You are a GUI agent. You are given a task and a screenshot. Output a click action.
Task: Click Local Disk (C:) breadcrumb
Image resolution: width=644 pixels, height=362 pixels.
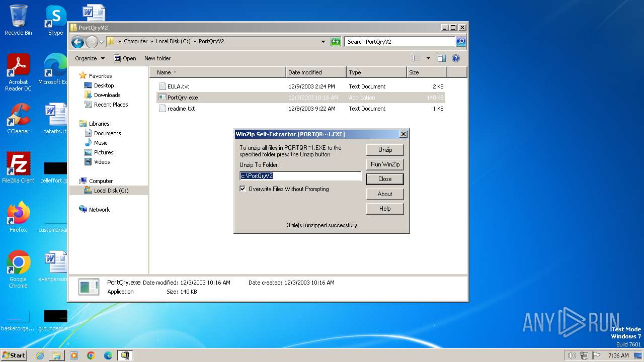click(173, 42)
